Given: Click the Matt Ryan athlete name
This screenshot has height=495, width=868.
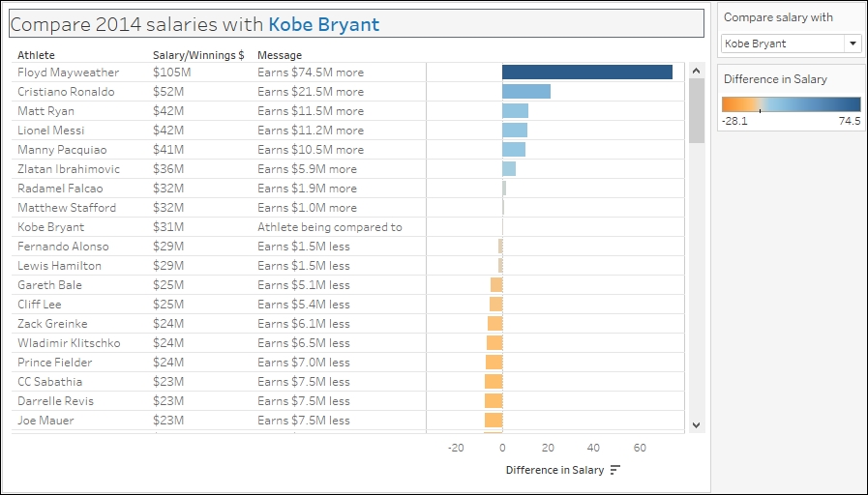Looking at the screenshot, I should 45,111.
